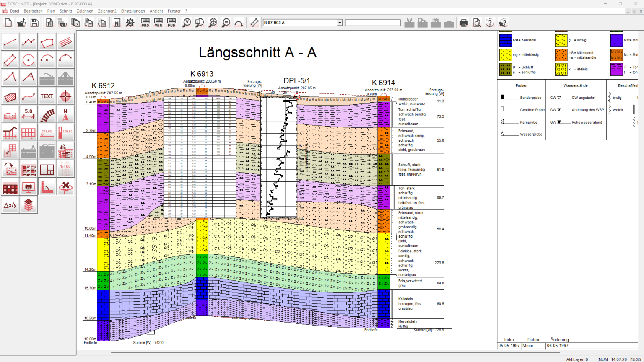Image resolution: width=644 pixels, height=362 pixels.
Task: Select the rectangle drawing tool
Action: [10, 60]
